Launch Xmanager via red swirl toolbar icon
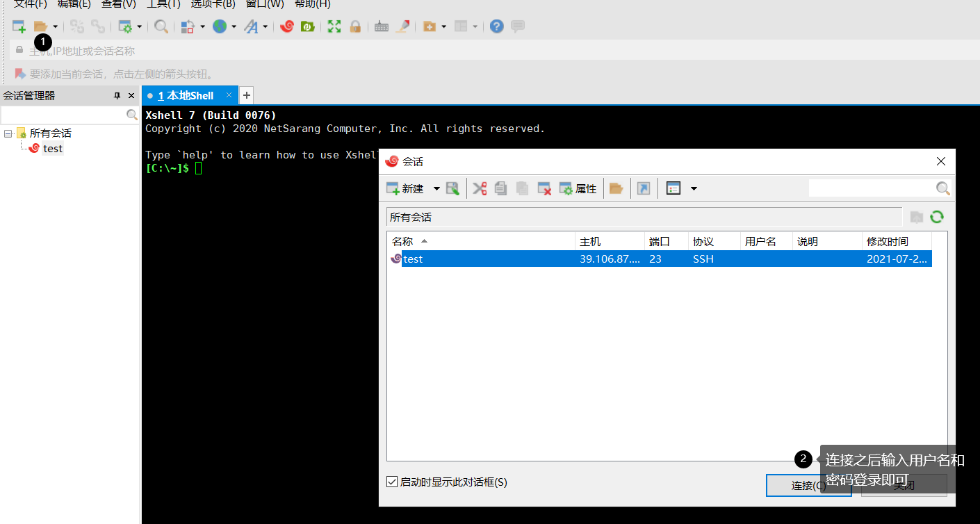Image resolution: width=980 pixels, height=524 pixels. pyautogui.click(x=286, y=26)
